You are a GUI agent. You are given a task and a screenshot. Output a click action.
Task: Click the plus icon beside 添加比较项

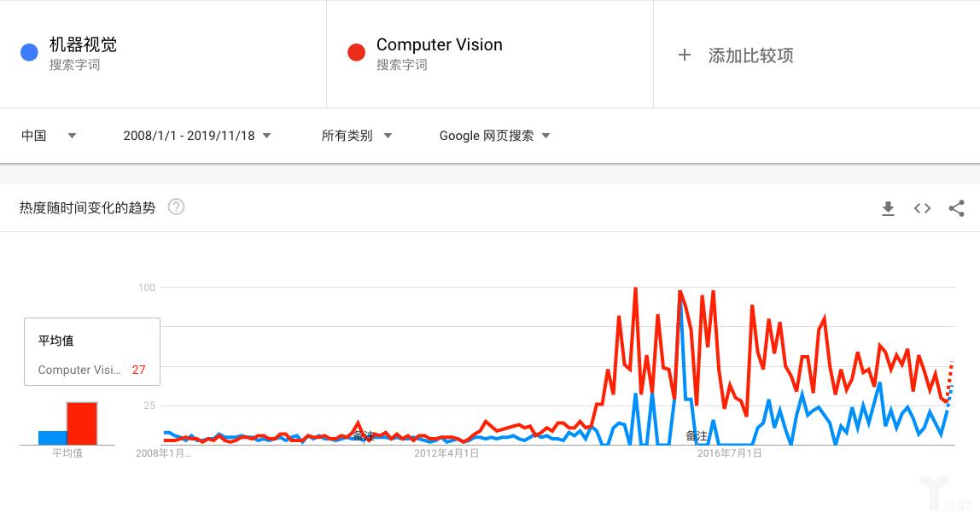pos(685,55)
